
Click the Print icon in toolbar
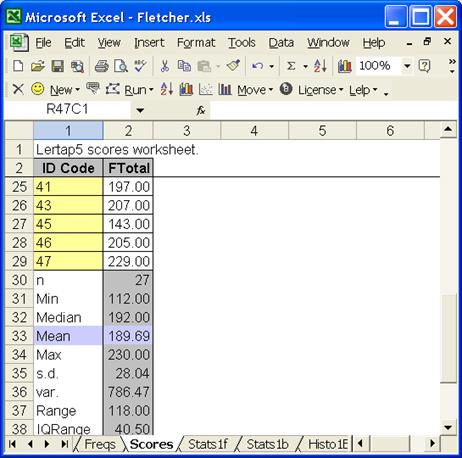click(101, 66)
